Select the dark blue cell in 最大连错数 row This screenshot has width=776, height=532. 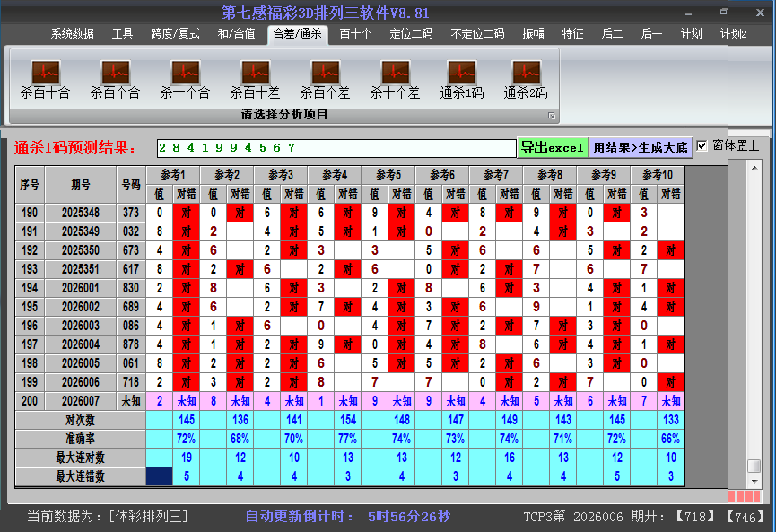click(x=159, y=476)
